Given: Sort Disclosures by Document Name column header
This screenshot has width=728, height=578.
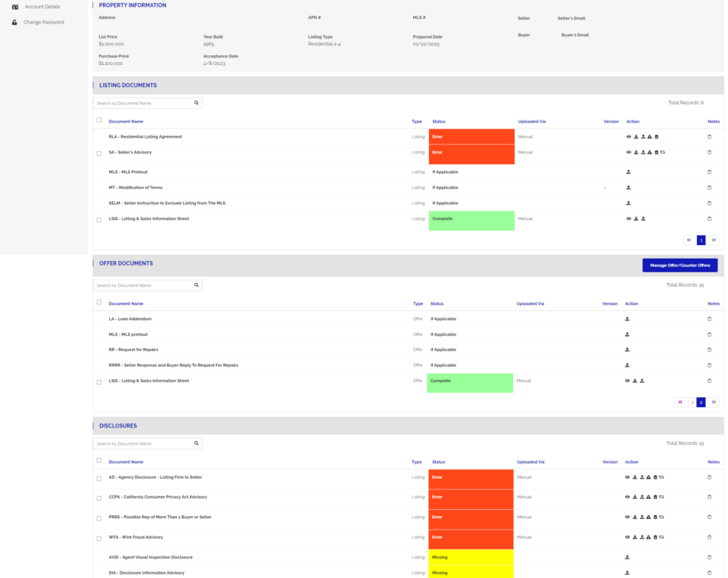Looking at the screenshot, I should click(126, 461).
